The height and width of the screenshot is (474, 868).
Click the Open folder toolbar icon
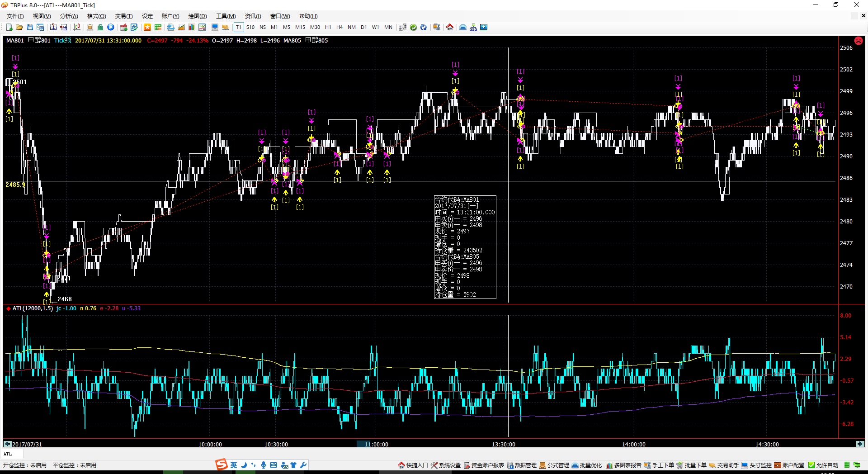point(19,27)
